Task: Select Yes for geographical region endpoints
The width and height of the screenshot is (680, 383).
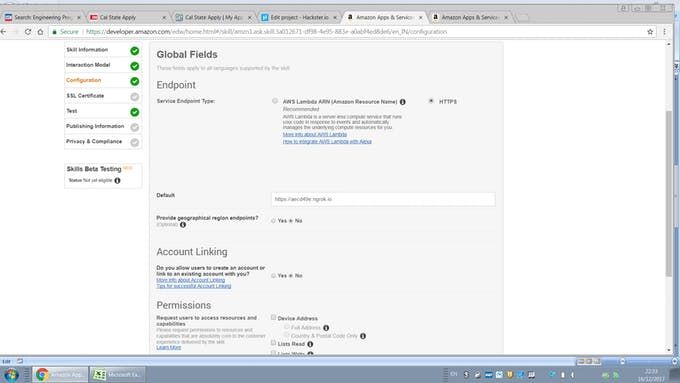Action: [x=273, y=221]
